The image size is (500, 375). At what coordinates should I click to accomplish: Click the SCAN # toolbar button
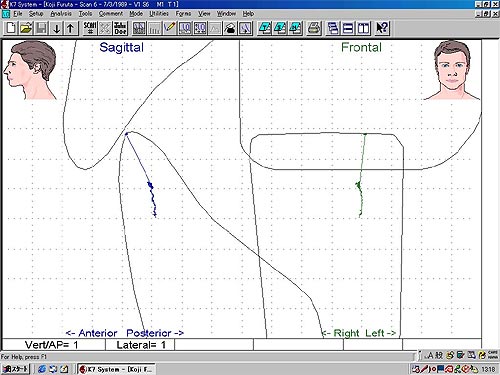coord(90,28)
